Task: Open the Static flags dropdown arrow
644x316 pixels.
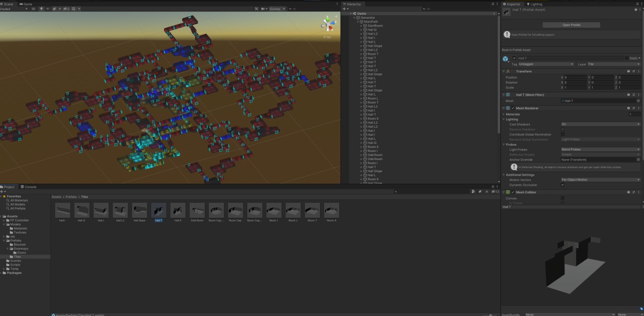Action: (x=640, y=58)
